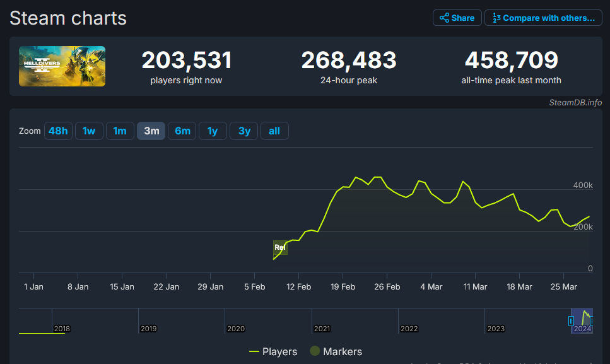Show all-time data with the all button
This screenshot has width=610, height=364.
[x=274, y=131]
